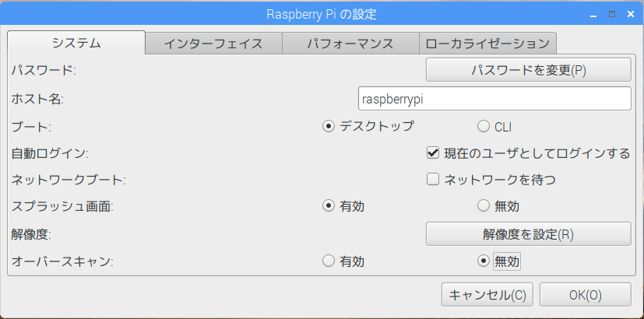The width and height of the screenshot is (644, 319).
Task: Maximize the Raspberry Pi の設定 window
Action: 612,14
